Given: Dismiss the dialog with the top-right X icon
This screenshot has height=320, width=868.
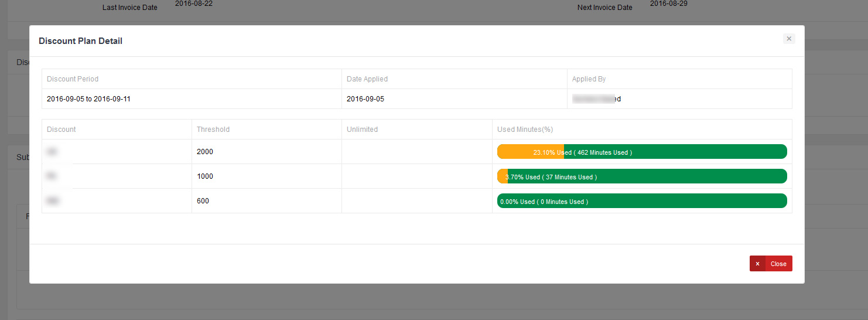Looking at the screenshot, I should (788, 39).
